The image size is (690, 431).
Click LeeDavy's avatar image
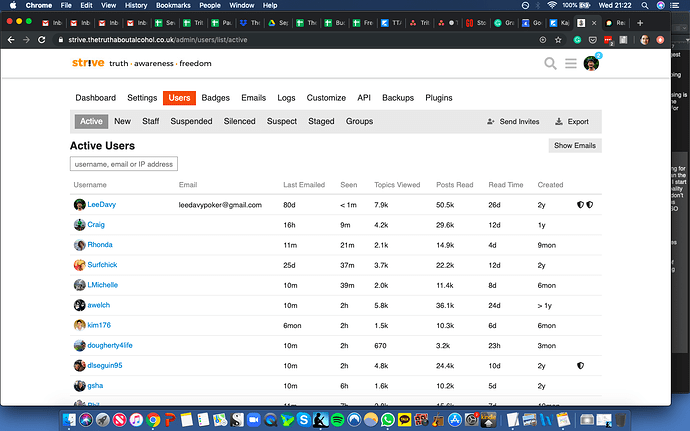point(79,205)
